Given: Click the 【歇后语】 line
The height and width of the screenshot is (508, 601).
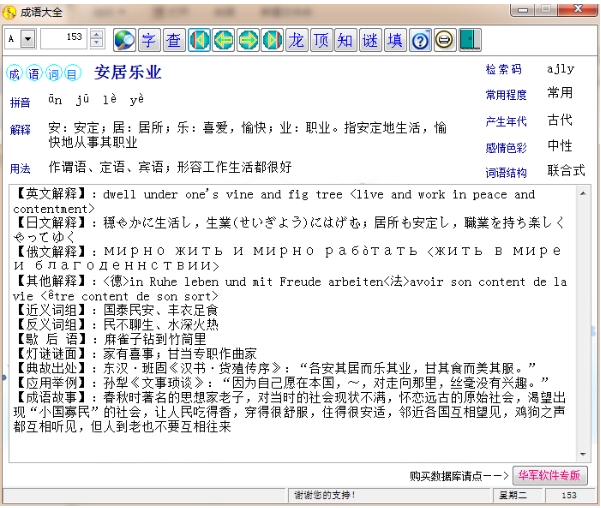Looking at the screenshot, I should pyautogui.click(x=110, y=339).
